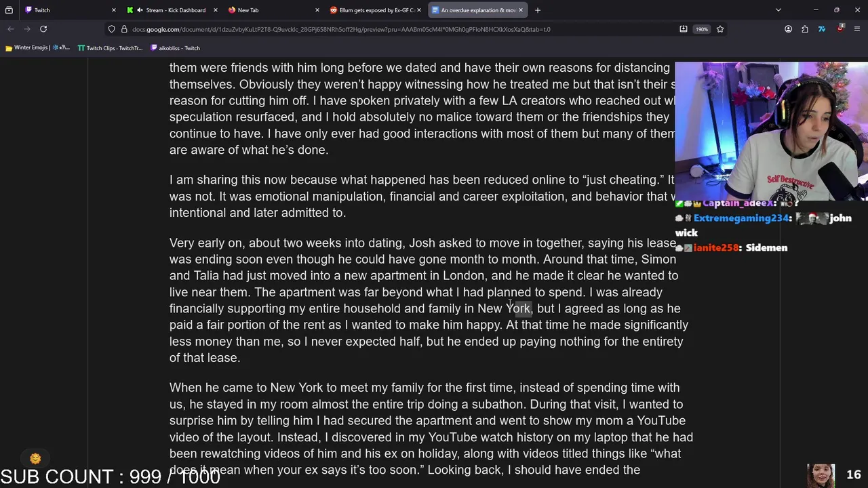Open the aikobliss - Twitch bookmark
This screenshot has height=488, width=868.
tap(175, 48)
